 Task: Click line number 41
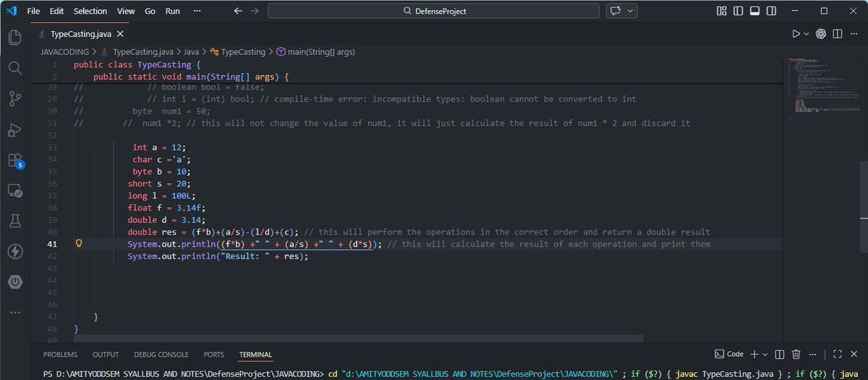pyautogui.click(x=52, y=244)
